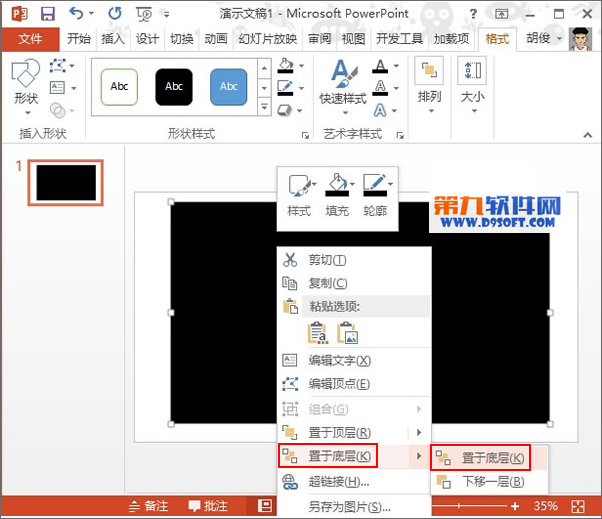Click the Undo arrow icon
602x519 pixels.
[x=76, y=13]
